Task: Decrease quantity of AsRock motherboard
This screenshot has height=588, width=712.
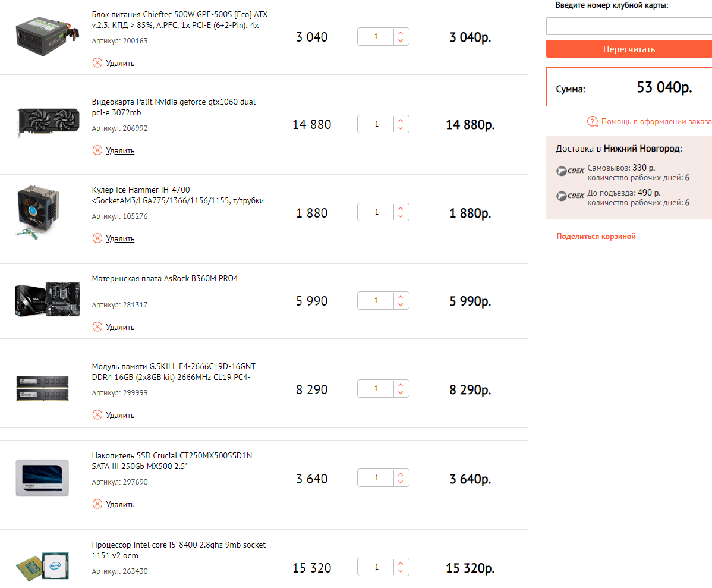Action: tap(401, 305)
